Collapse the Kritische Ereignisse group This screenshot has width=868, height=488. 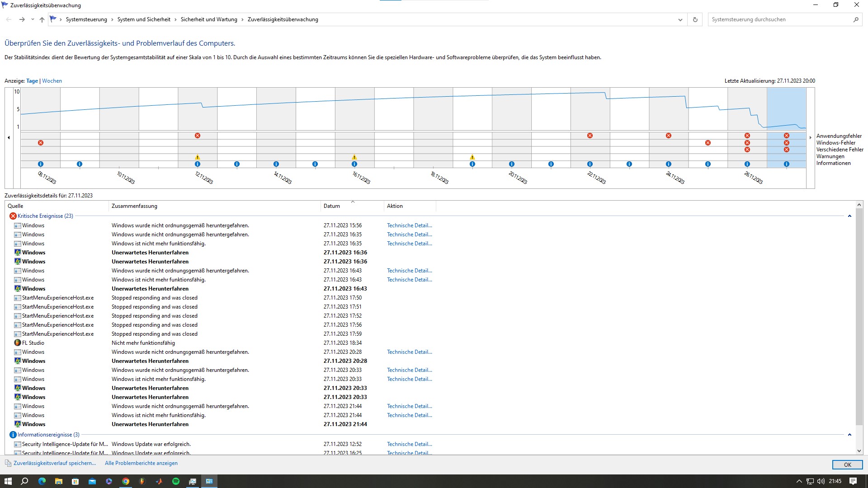coord(849,216)
